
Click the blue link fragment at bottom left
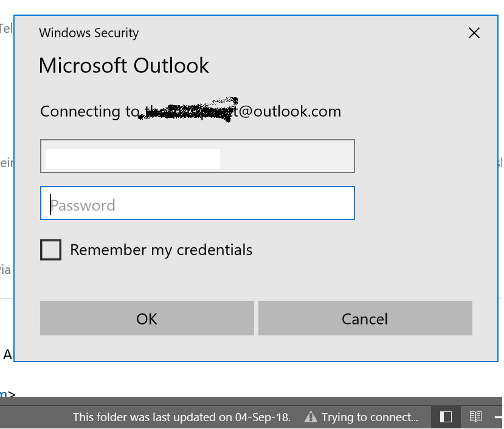4,394
